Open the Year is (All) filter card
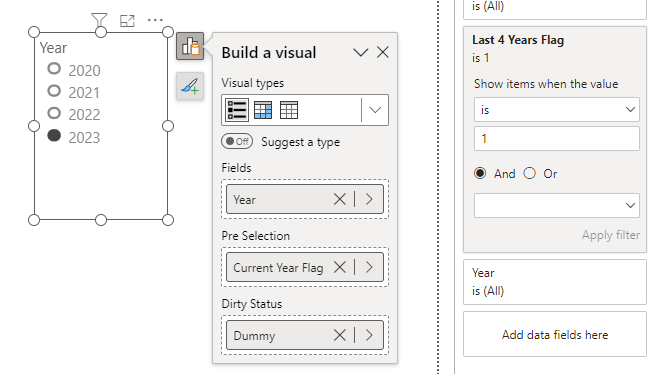 [x=555, y=282]
